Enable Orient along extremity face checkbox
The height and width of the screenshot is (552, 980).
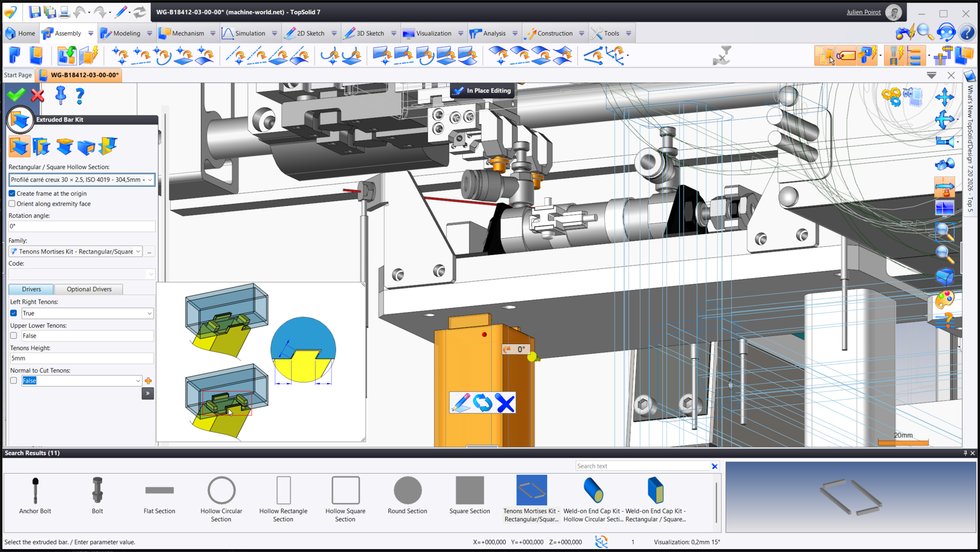coord(12,204)
